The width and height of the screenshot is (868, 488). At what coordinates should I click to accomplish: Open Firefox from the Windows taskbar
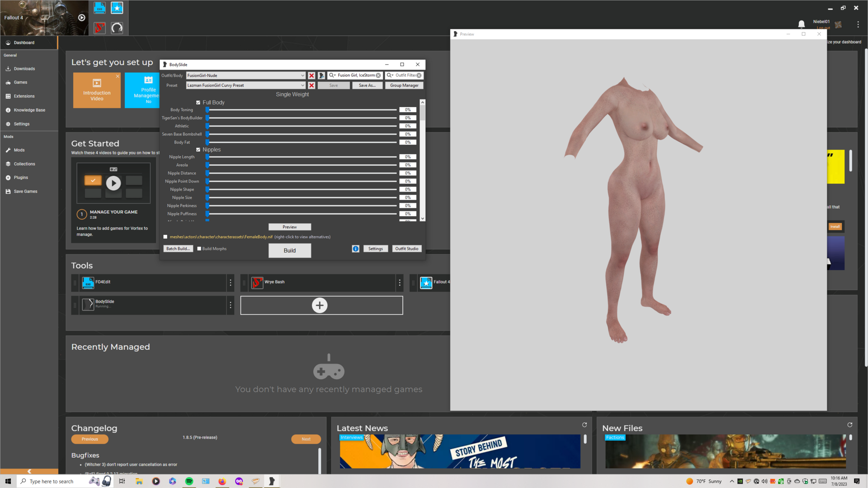[222, 481]
